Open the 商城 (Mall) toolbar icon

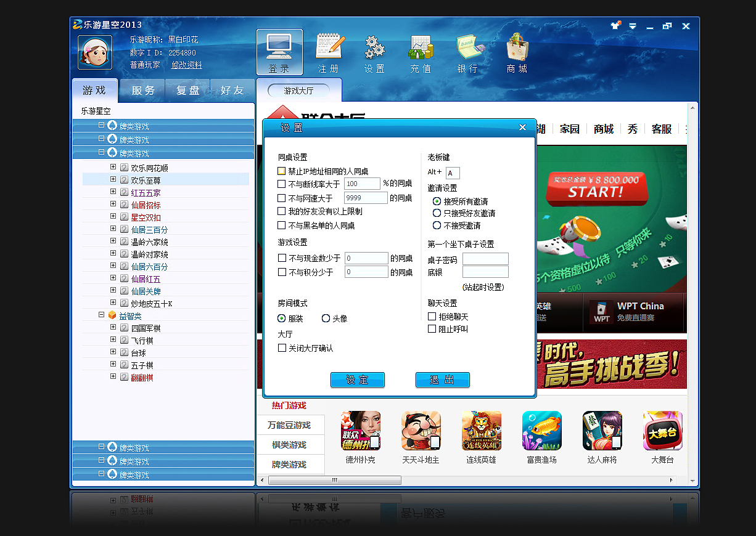pos(517,52)
